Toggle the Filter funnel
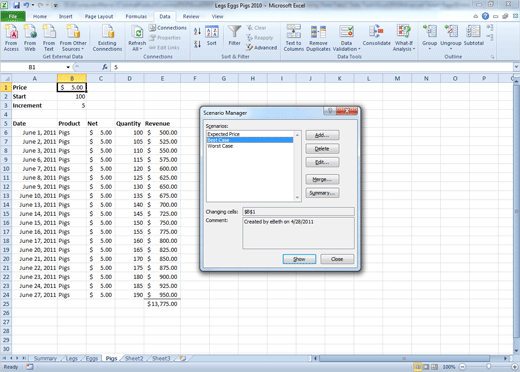 click(234, 35)
